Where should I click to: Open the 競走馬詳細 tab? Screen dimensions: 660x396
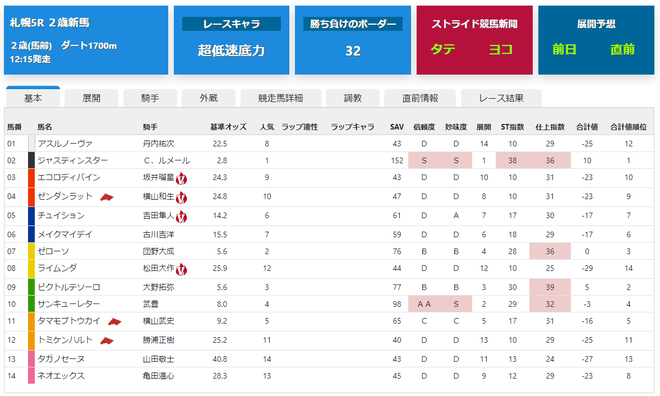(x=280, y=98)
